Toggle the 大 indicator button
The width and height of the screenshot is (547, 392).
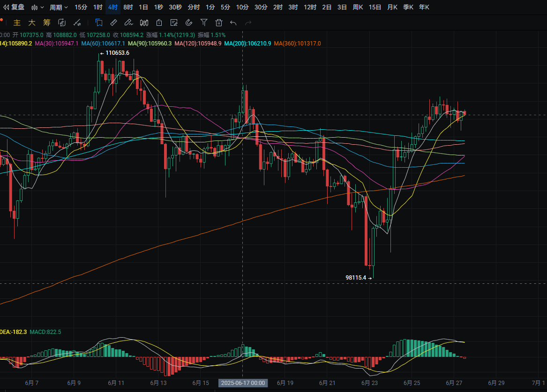pyautogui.click(x=31, y=22)
